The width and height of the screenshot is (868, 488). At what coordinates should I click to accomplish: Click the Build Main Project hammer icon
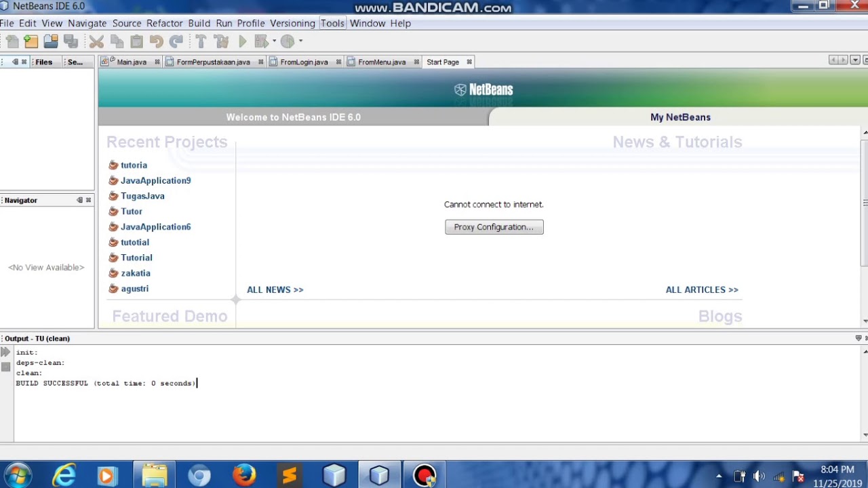click(x=201, y=42)
